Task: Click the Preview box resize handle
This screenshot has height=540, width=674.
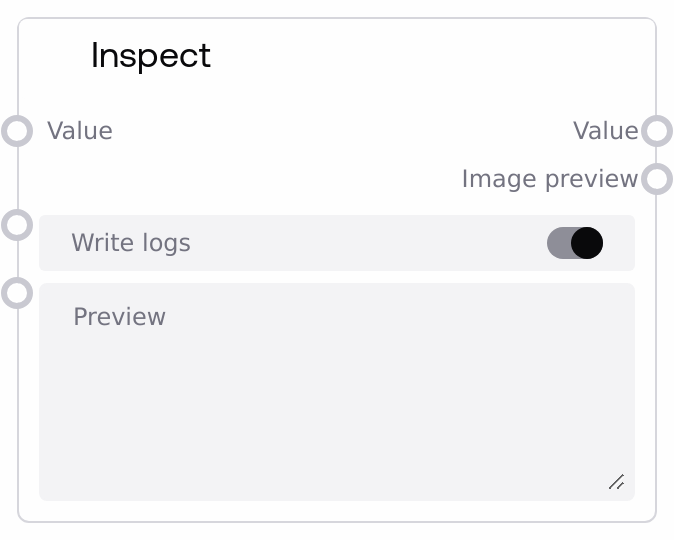Action: coord(616,482)
